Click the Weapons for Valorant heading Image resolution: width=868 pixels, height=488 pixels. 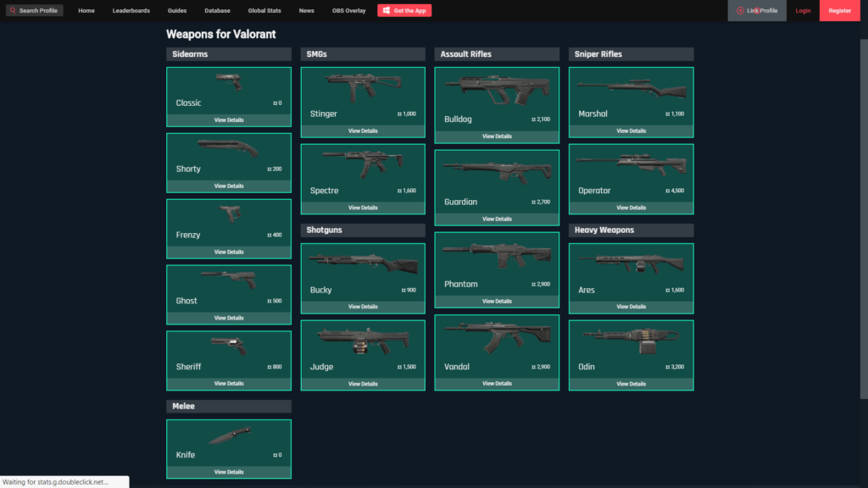tap(221, 34)
